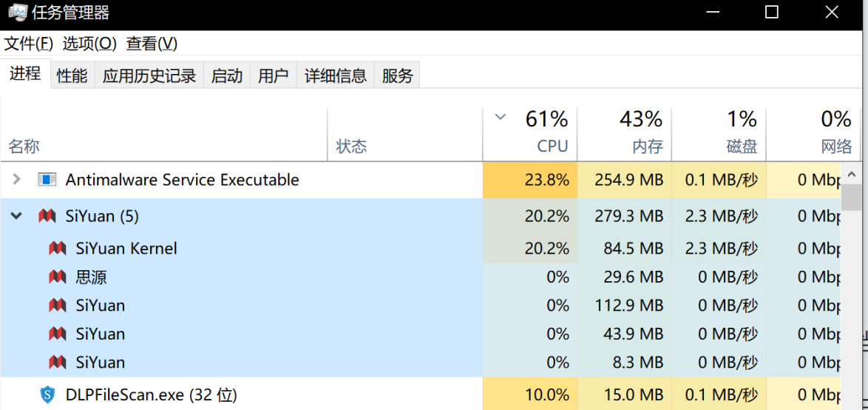
Task: Click the Task Manager title bar icon
Action: coord(17,13)
